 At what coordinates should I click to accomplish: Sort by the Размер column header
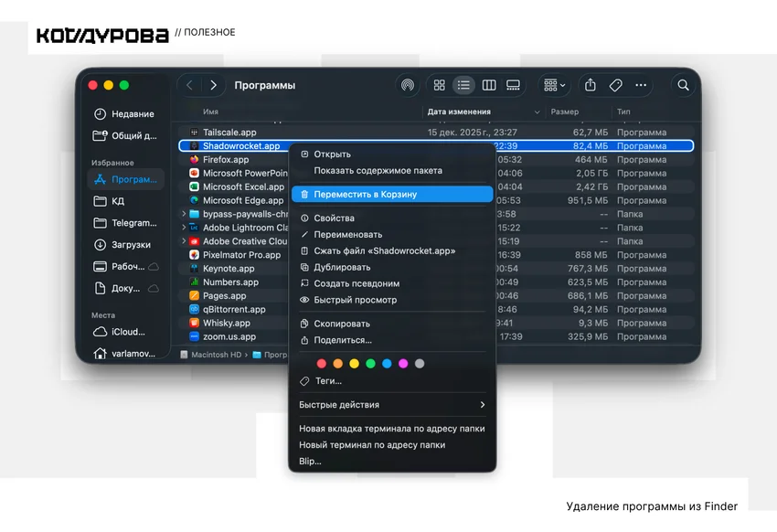pyautogui.click(x=565, y=112)
